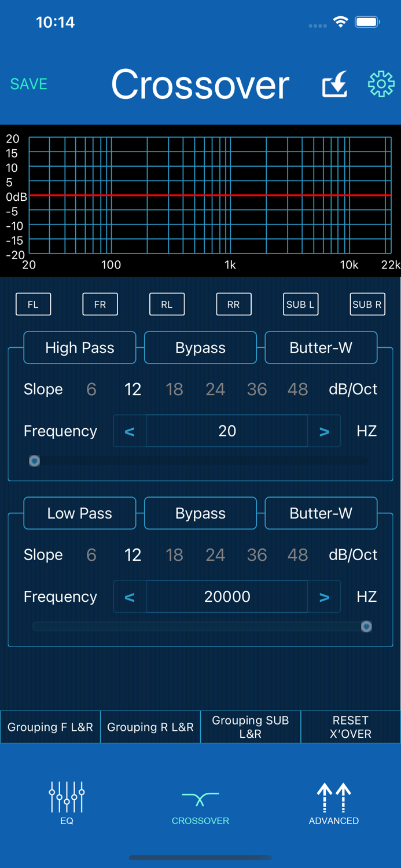Select the SUB R channel

367,304
